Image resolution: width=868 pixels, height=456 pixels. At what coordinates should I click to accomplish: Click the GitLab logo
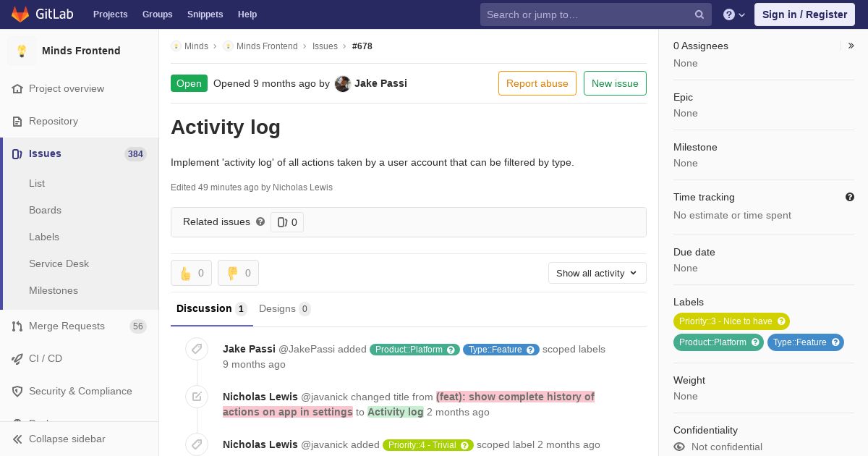click(x=43, y=14)
